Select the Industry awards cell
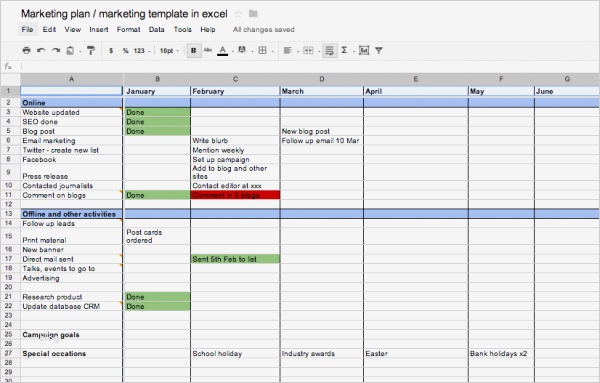Screen dimensions: 600x383 (321, 354)
